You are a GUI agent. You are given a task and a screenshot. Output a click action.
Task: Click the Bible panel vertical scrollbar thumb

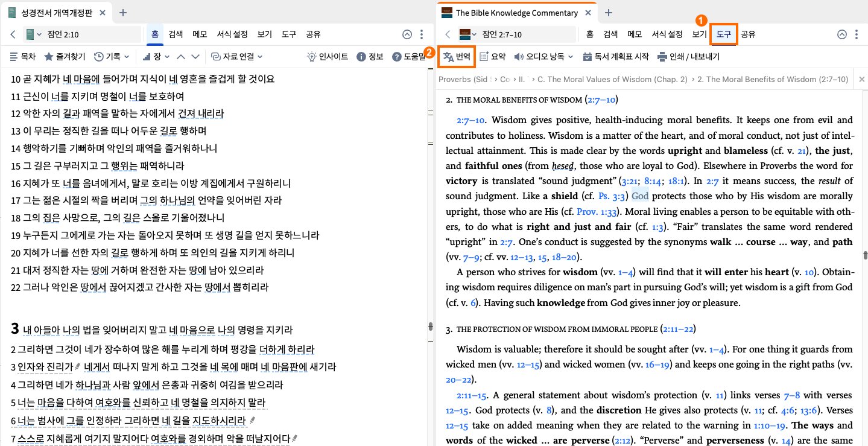point(431,327)
